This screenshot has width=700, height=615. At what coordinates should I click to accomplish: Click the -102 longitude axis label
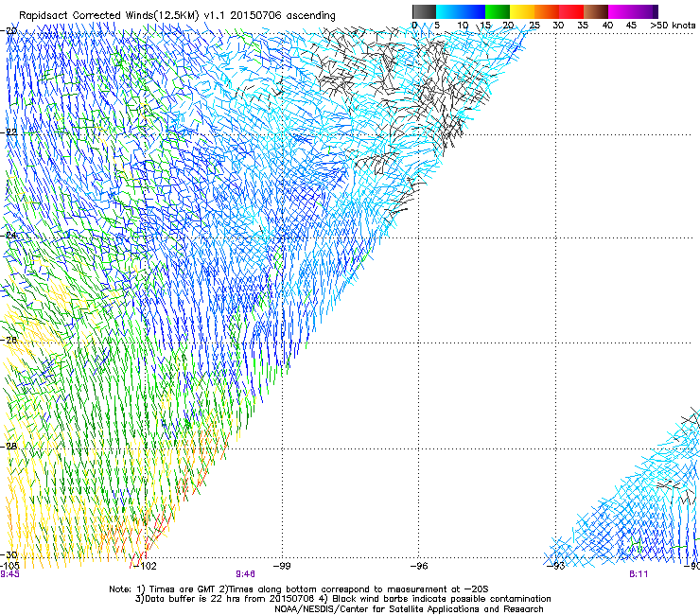click(x=146, y=566)
